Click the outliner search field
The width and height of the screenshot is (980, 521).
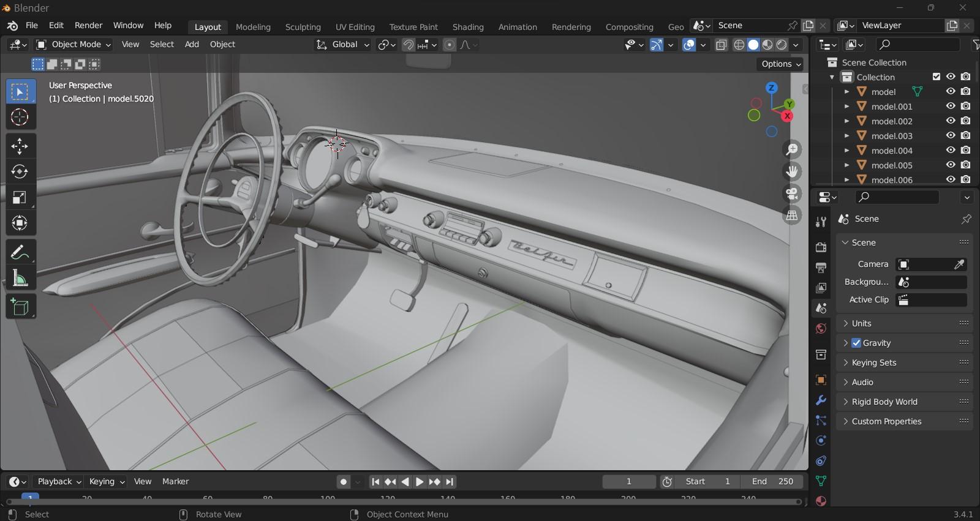point(918,45)
